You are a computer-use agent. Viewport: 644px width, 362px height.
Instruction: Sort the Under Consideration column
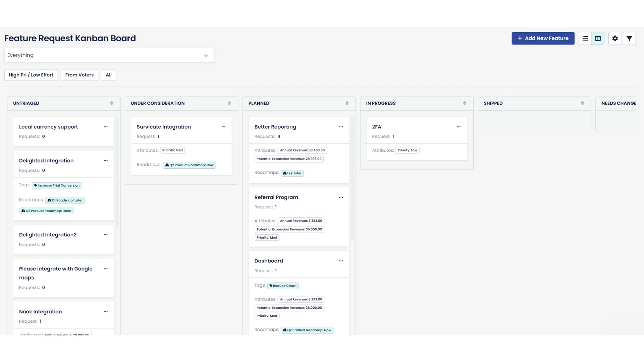click(x=229, y=103)
